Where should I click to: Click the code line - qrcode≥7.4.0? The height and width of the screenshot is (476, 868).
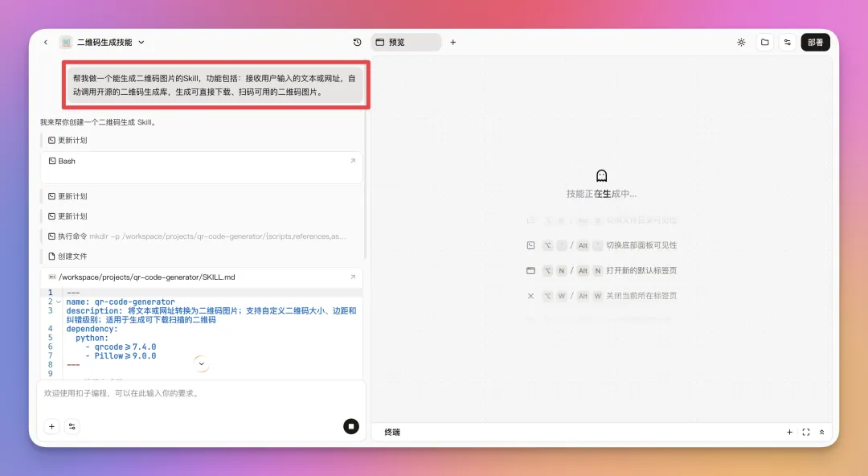tap(121, 347)
